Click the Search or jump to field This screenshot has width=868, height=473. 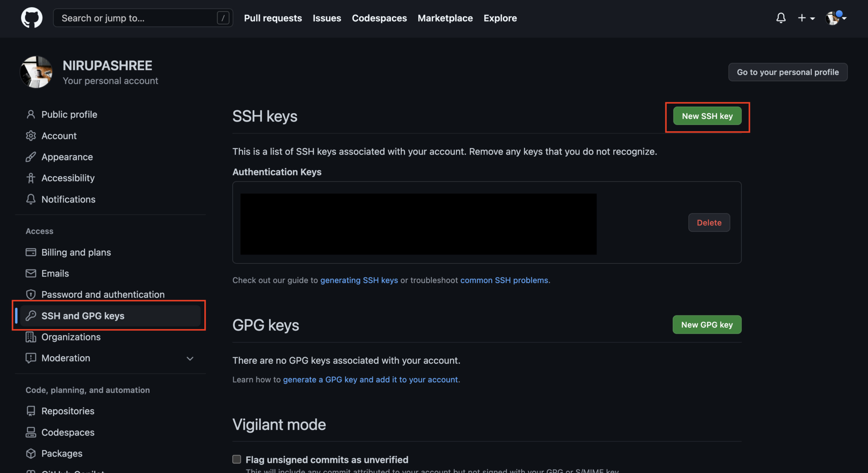pyautogui.click(x=143, y=18)
